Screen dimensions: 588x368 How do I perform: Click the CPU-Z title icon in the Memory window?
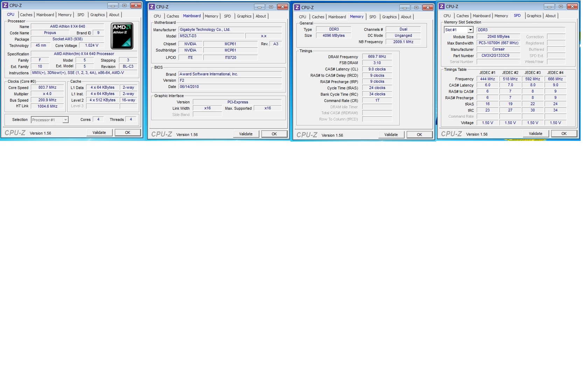[x=297, y=7]
